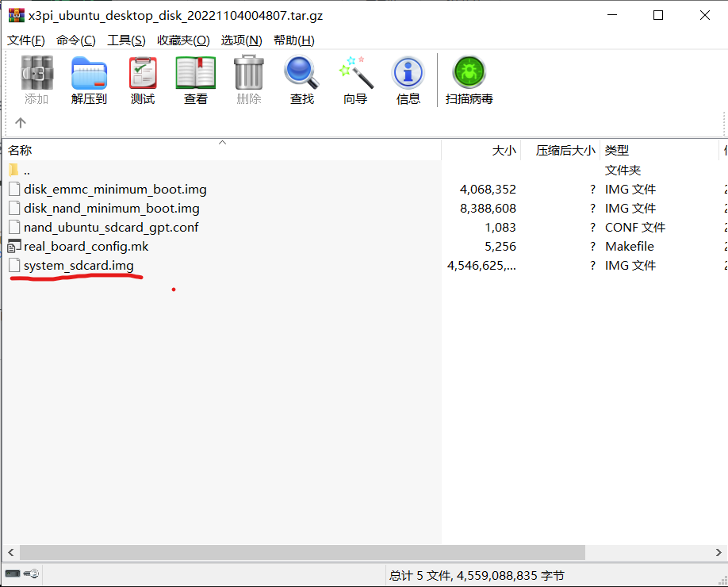
Task: Click status bar total 5 files text
Action: pyautogui.click(x=477, y=575)
